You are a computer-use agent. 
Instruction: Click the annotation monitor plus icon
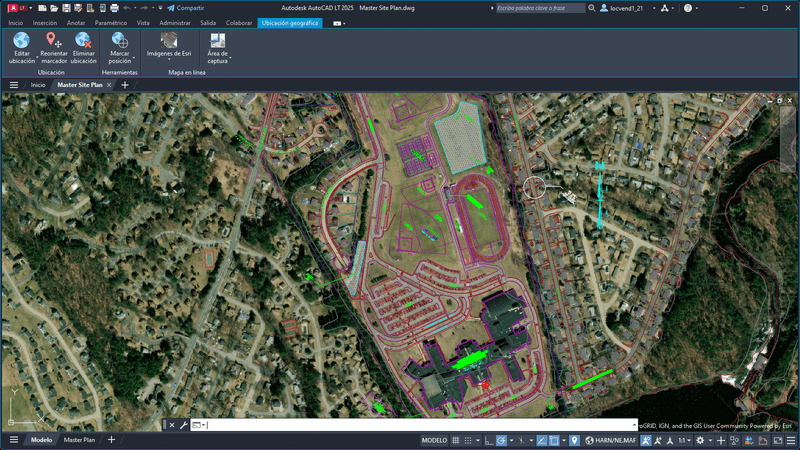[720, 440]
